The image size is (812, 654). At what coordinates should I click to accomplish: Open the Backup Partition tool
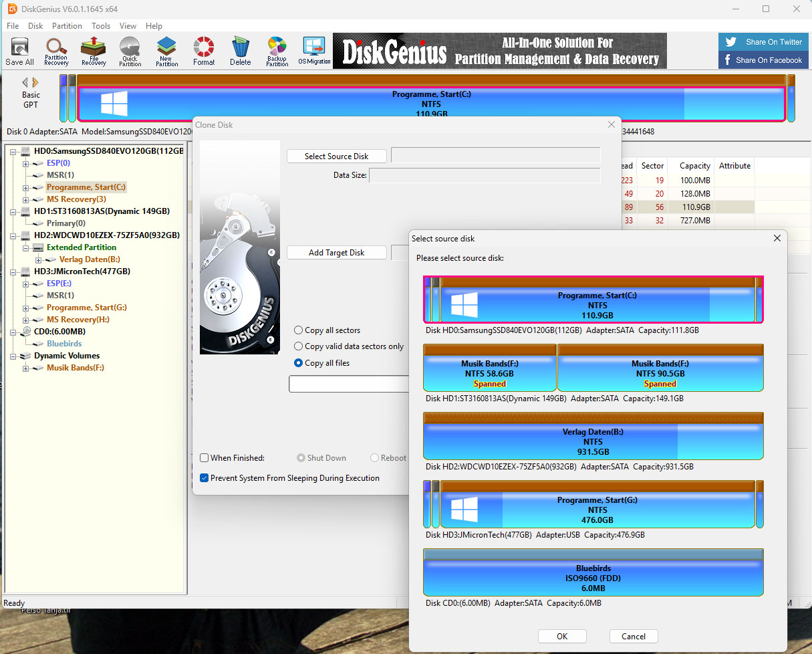(277, 51)
